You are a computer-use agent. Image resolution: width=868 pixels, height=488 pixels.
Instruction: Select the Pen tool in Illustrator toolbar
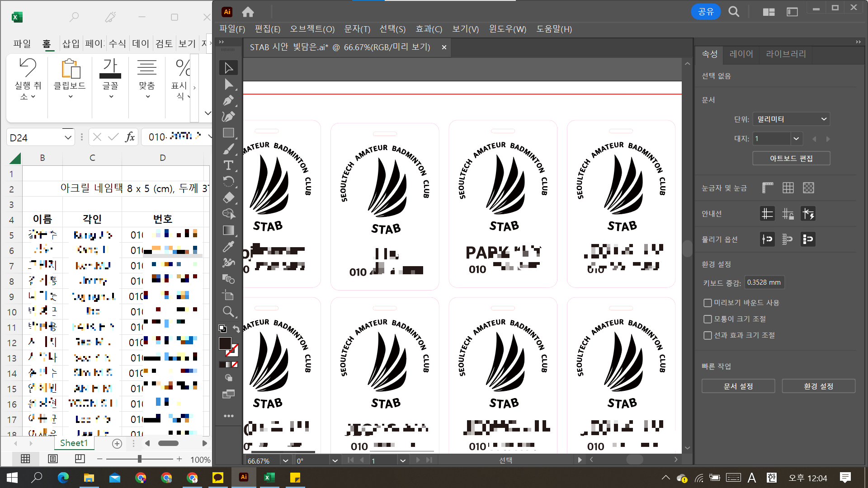pos(228,100)
